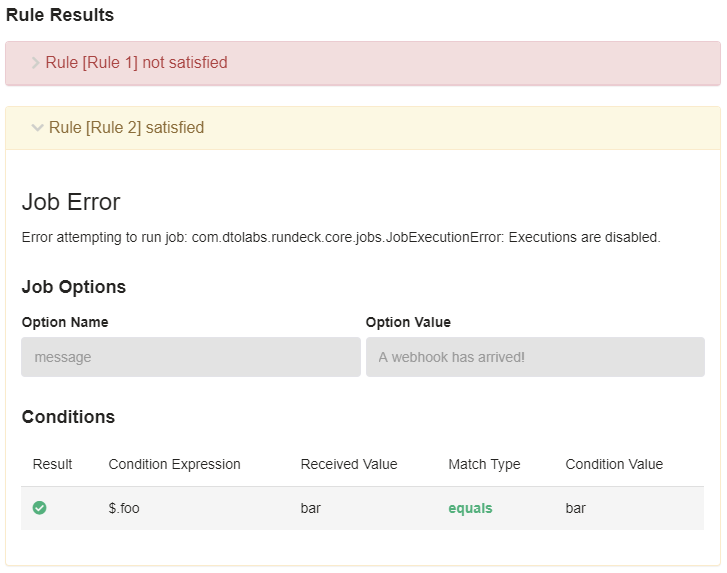Image resolution: width=727 pixels, height=573 pixels.
Task: Click the Received Value column header
Action: [x=349, y=464]
